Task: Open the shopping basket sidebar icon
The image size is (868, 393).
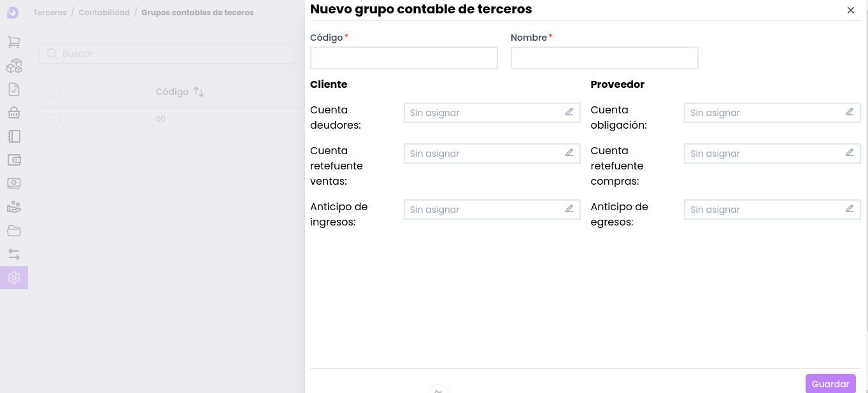Action: (x=14, y=113)
